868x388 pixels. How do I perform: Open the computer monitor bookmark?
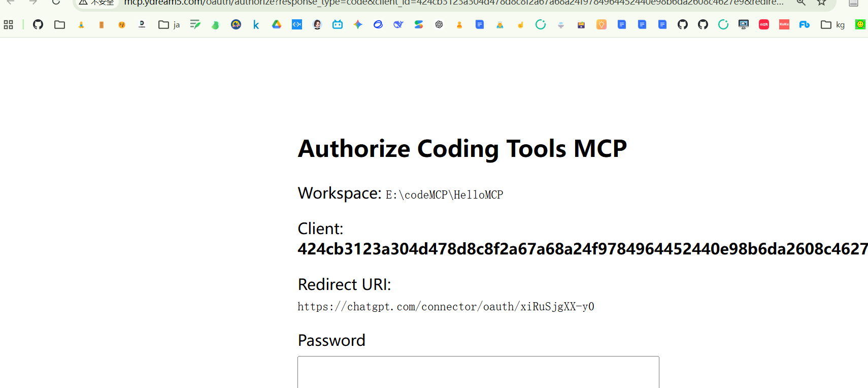(x=744, y=24)
